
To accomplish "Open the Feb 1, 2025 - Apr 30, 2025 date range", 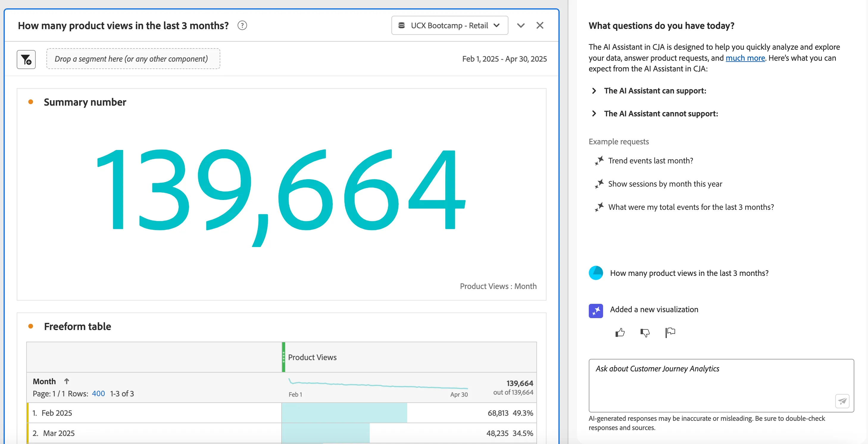I will coord(505,59).
